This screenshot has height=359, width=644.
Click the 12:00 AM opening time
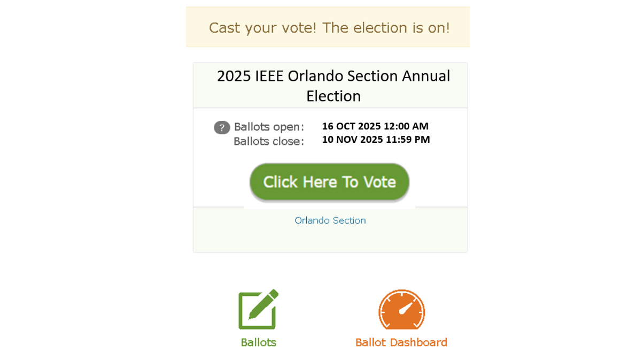[x=406, y=126]
